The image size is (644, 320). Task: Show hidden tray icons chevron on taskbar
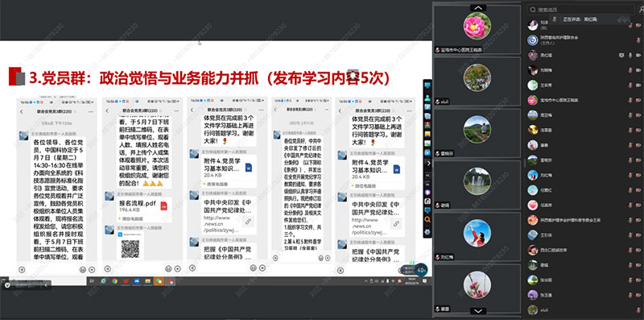point(366,281)
